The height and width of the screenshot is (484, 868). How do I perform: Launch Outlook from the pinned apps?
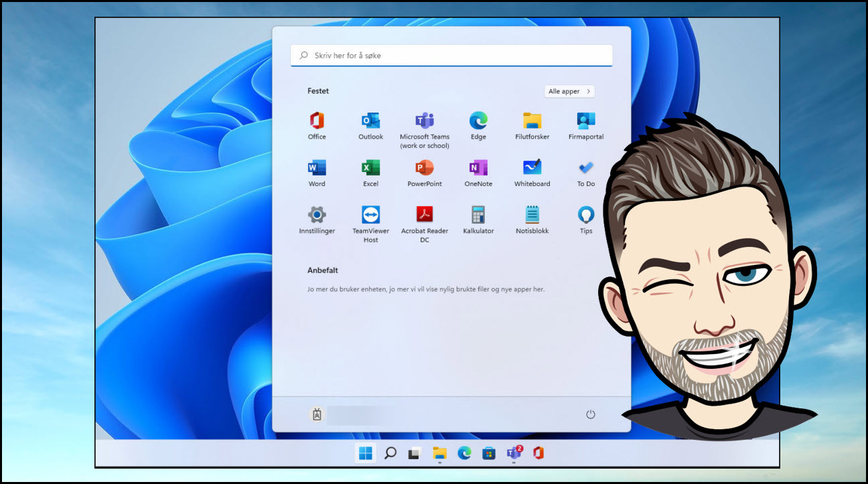pos(370,126)
